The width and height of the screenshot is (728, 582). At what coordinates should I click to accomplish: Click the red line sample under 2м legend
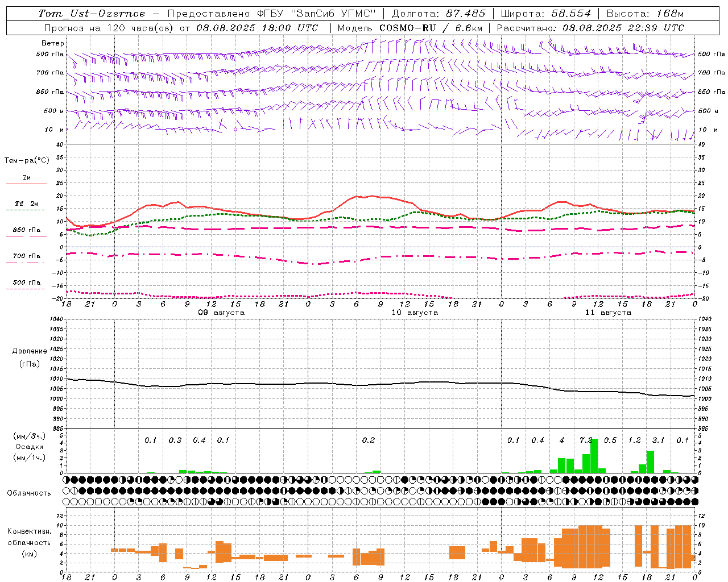click(x=26, y=184)
